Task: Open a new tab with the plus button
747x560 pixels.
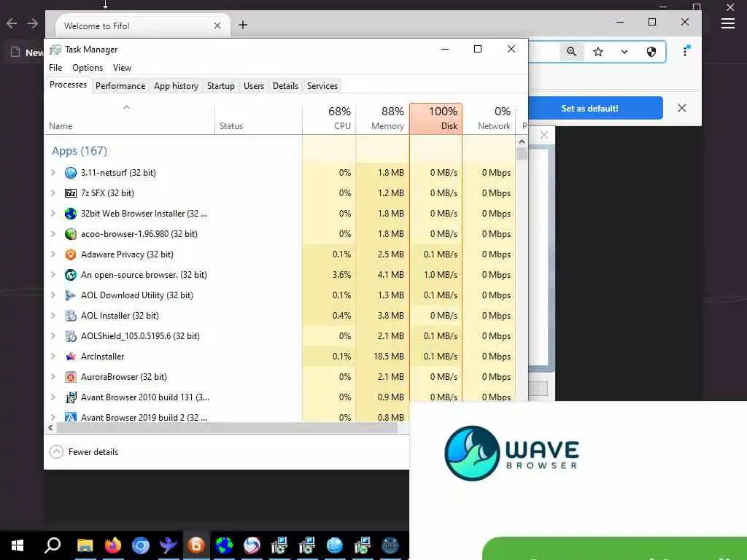Action: tap(243, 25)
